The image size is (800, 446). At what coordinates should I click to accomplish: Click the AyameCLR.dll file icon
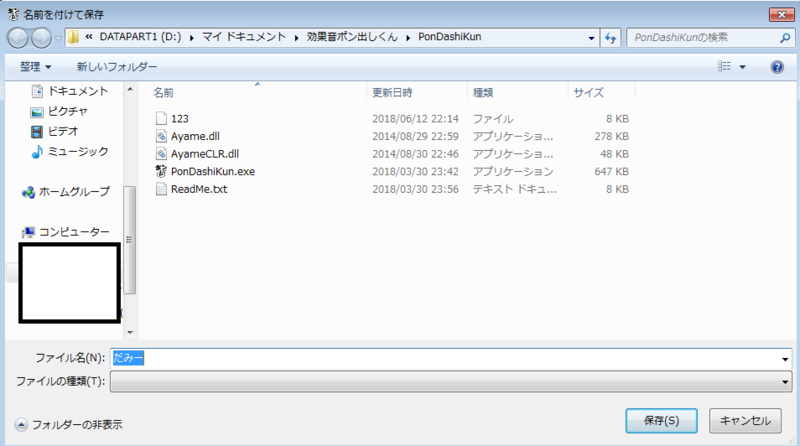[161, 154]
